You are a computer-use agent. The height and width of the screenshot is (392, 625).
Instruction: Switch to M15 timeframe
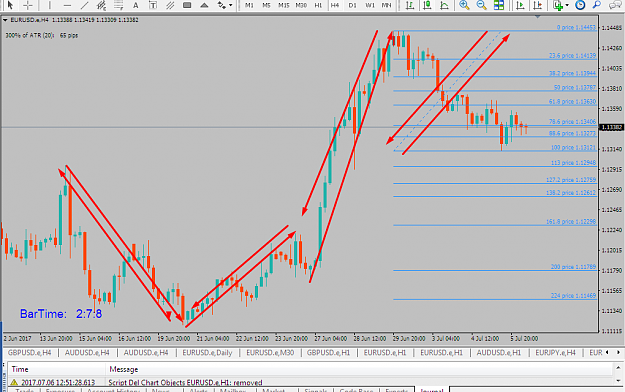[x=283, y=5]
